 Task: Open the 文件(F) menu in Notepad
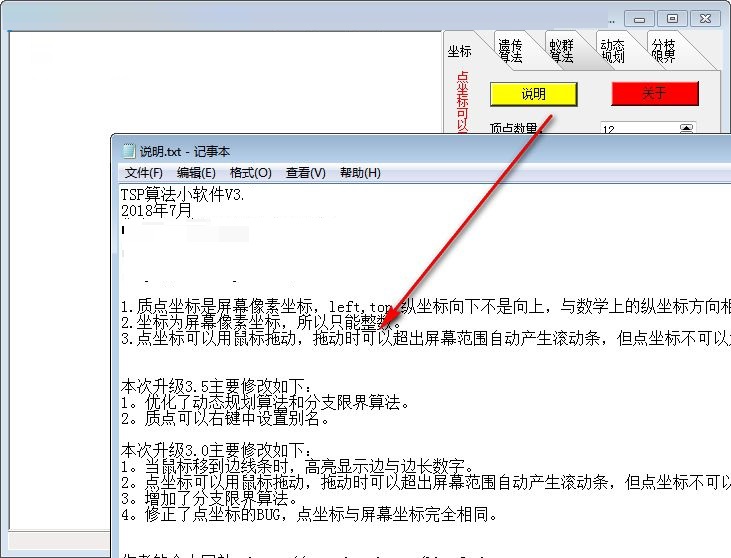[144, 173]
